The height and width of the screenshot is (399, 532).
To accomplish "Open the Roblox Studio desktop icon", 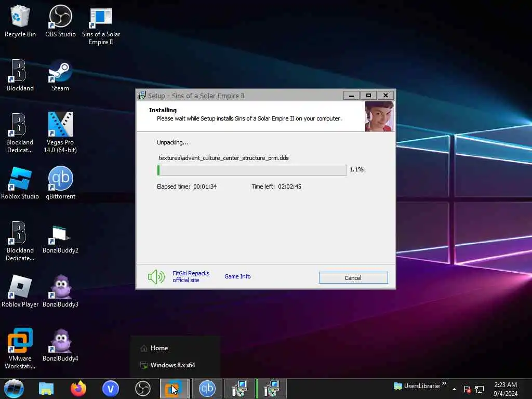I will pos(20,183).
